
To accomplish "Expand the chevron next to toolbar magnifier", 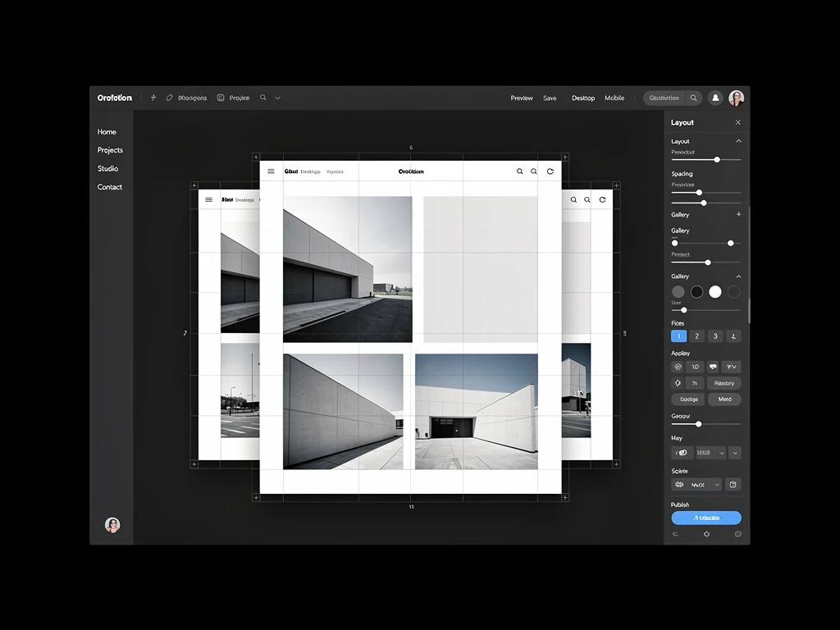I will pos(277,98).
